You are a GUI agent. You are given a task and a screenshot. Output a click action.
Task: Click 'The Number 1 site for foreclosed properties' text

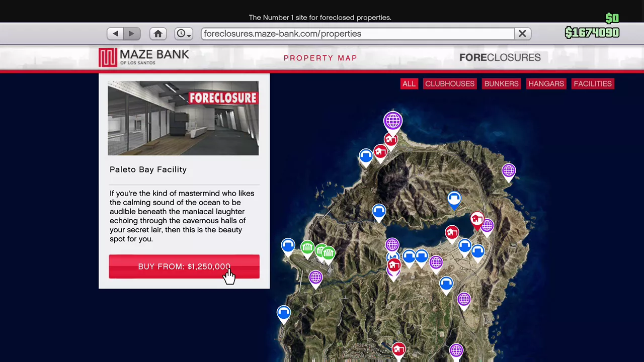click(320, 18)
